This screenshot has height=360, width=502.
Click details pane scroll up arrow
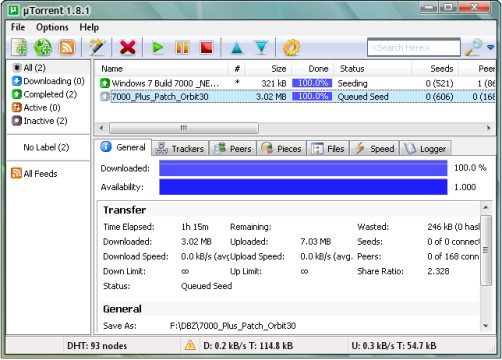[486, 208]
